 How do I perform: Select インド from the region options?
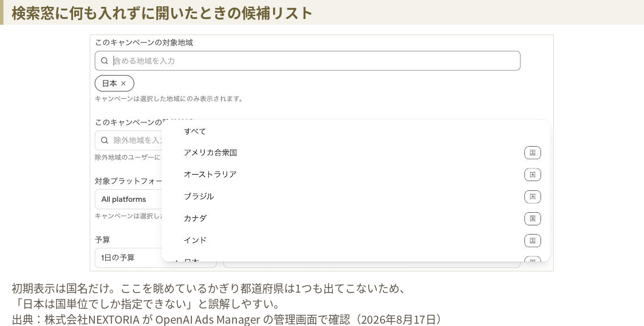[356, 240]
